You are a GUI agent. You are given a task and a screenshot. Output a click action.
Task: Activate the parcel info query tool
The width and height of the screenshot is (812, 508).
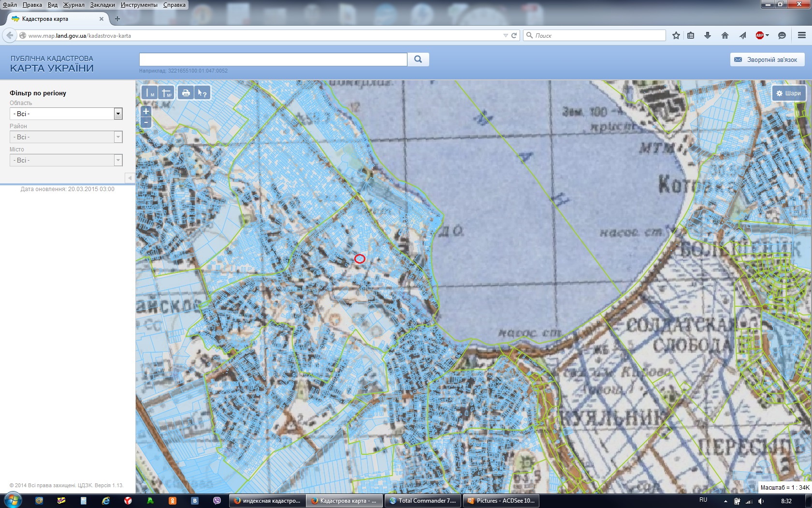click(202, 93)
